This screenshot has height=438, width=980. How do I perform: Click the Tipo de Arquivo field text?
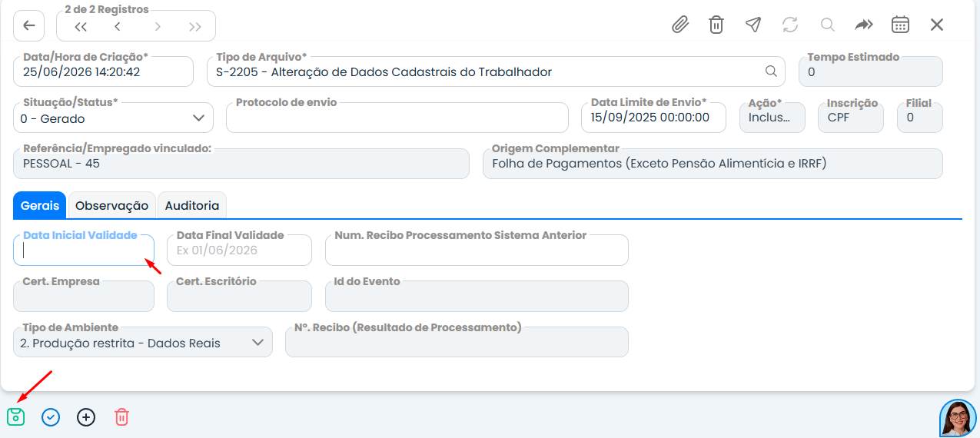[x=384, y=72]
